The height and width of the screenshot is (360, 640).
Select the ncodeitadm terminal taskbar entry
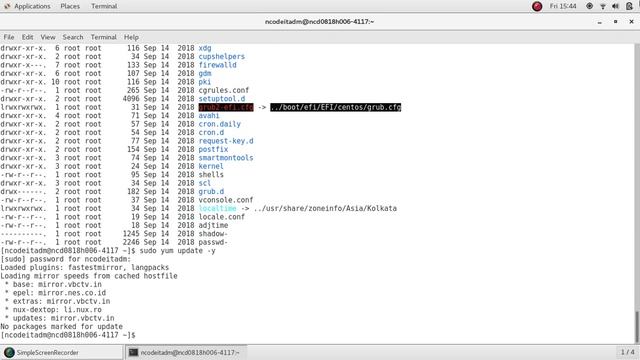(185, 352)
